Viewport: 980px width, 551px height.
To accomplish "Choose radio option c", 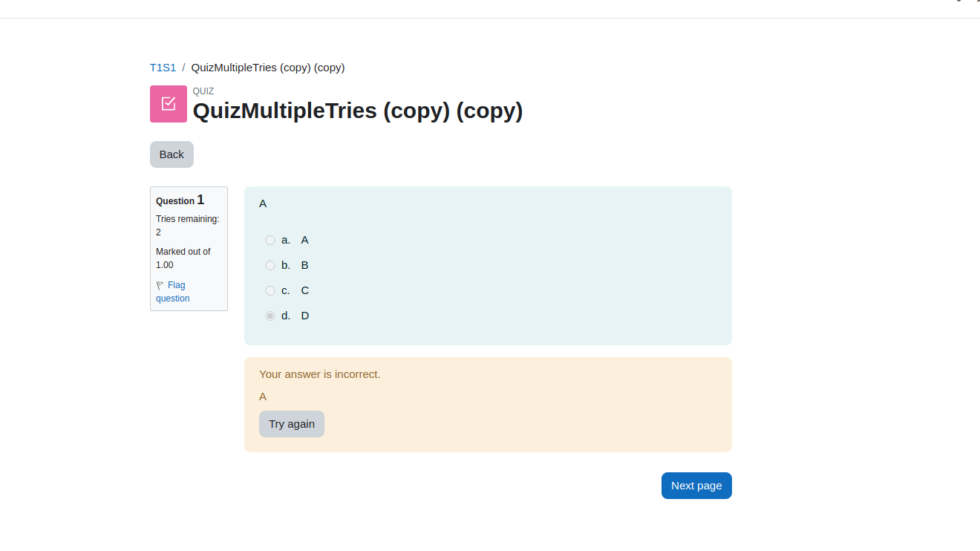I will click(x=270, y=290).
